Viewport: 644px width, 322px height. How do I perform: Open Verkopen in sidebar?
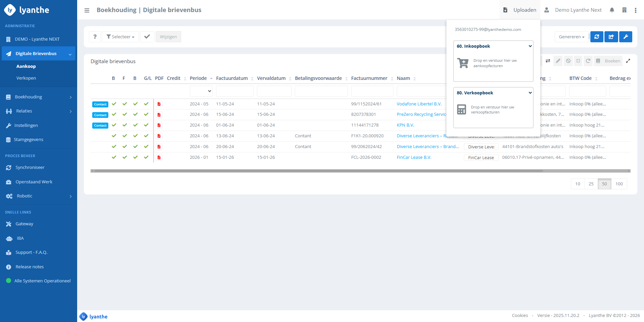[x=26, y=78]
